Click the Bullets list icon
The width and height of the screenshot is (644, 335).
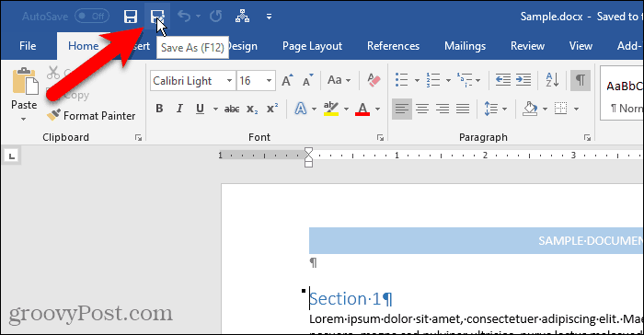(402, 80)
